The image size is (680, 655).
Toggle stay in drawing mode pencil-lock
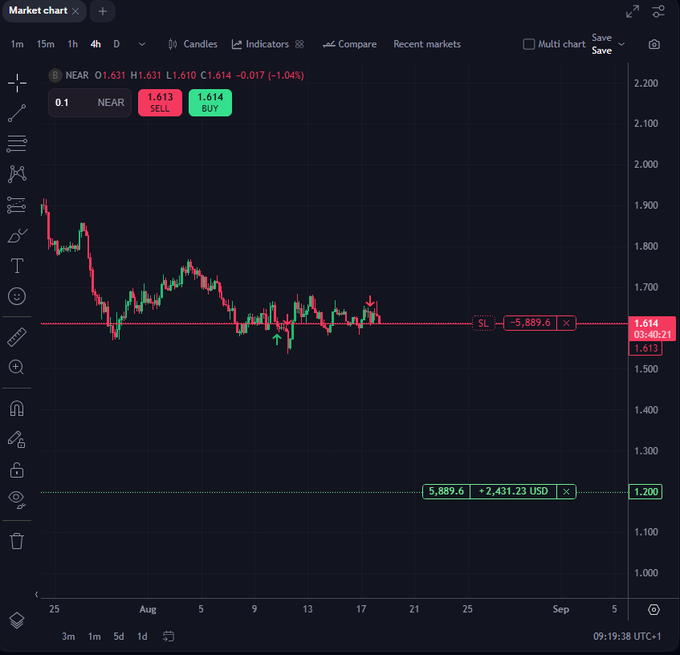pyautogui.click(x=17, y=439)
